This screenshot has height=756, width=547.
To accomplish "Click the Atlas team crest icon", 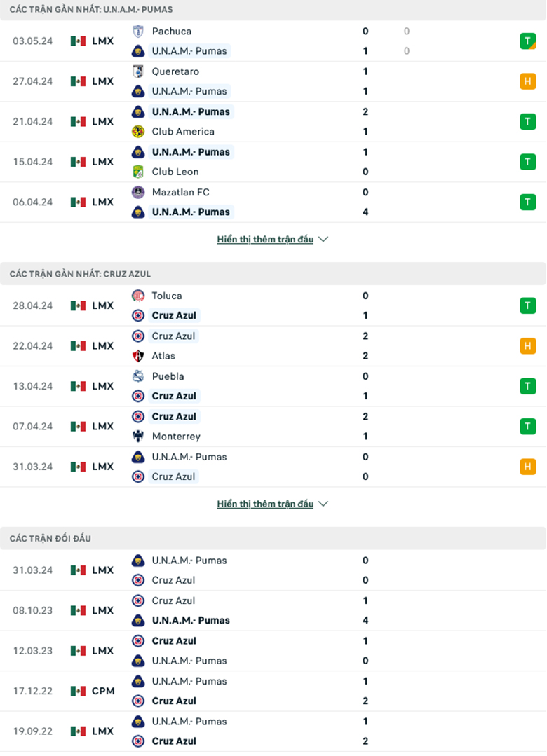I will [138, 356].
